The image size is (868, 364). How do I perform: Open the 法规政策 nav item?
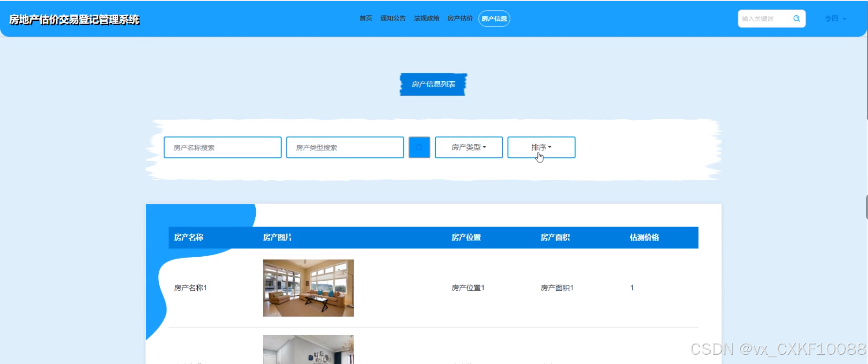427,19
